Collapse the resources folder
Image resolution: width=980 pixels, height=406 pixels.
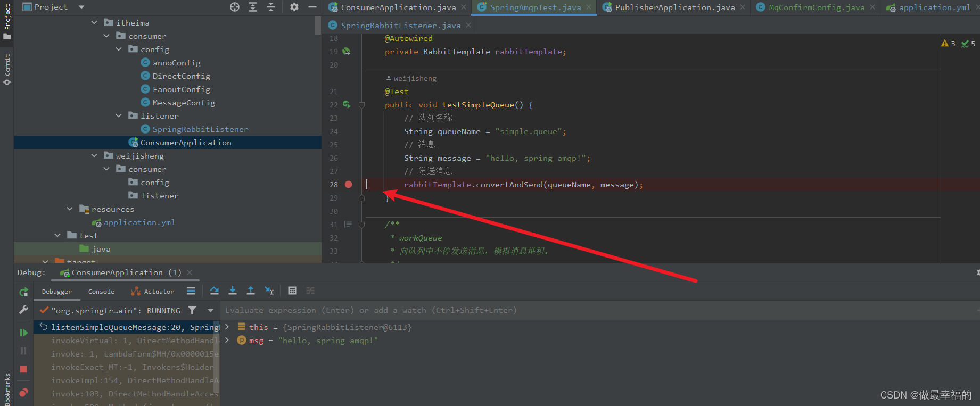(x=70, y=209)
